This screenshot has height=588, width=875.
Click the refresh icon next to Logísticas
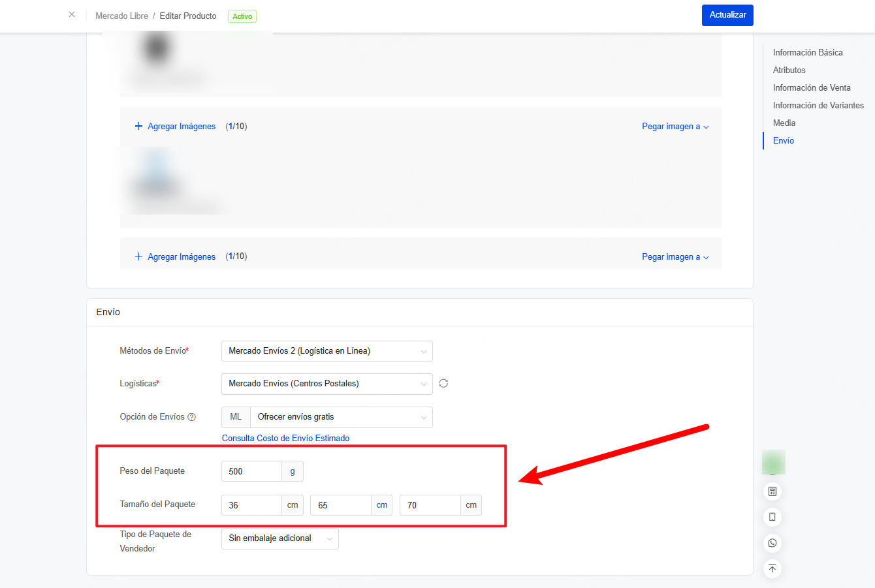(x=443, y=384)
